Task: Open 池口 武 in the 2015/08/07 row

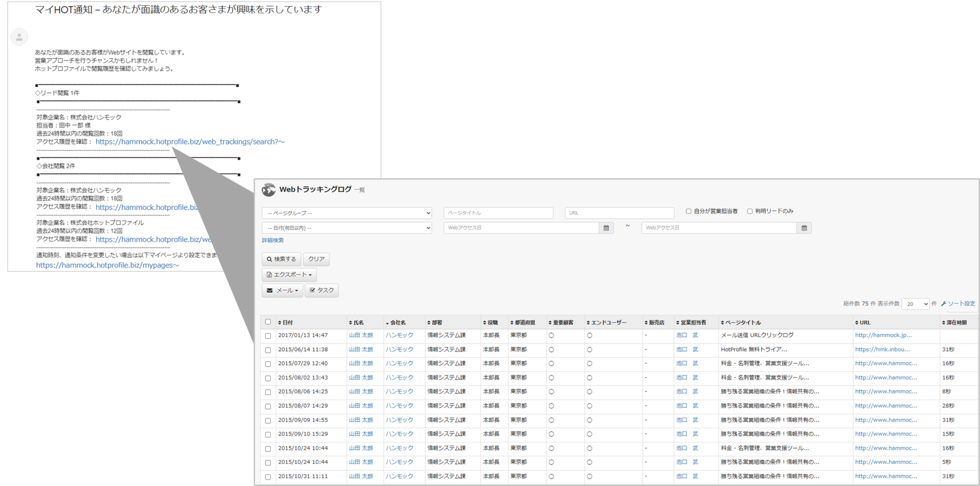Action: pos(687,406)
